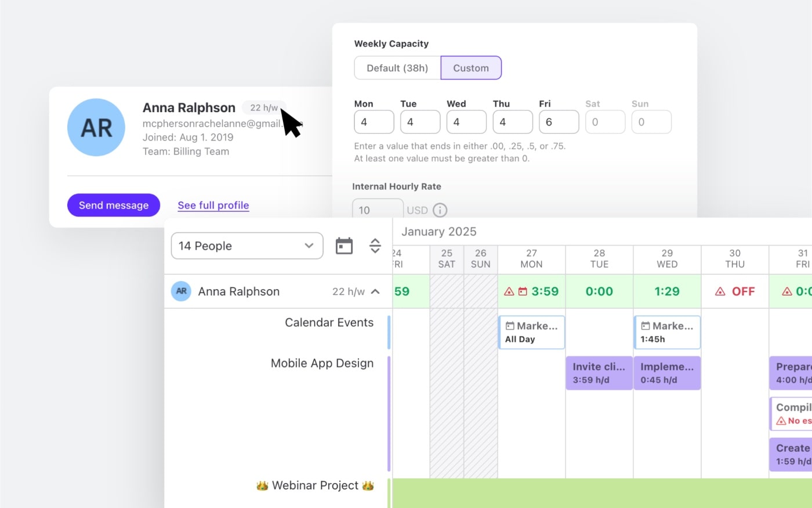Select the Invite clients task block on Tuesday

(599, 373)
